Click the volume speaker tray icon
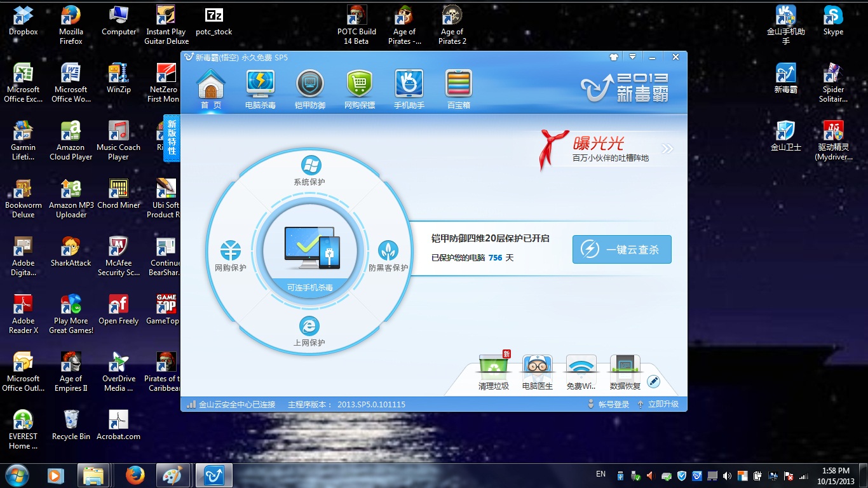Screen dimensions: 868x488 tap(727, 475)
